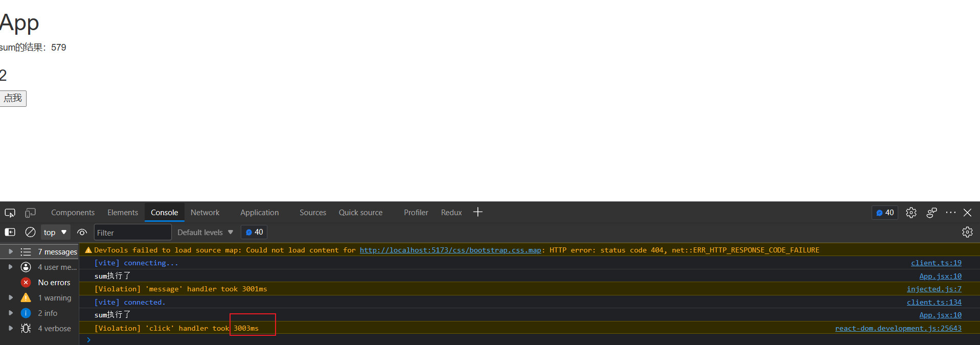This screenshot has width=980, height=345.
Task: Activate the inspect element picker icon
Action: (10, 213)
